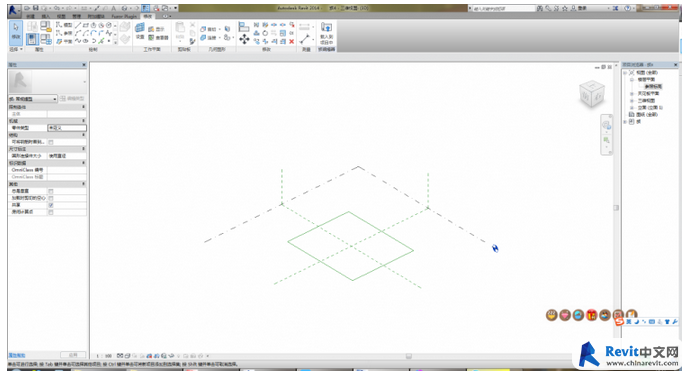Click the Properties help link at bottom left

click(x=17, y=355)
